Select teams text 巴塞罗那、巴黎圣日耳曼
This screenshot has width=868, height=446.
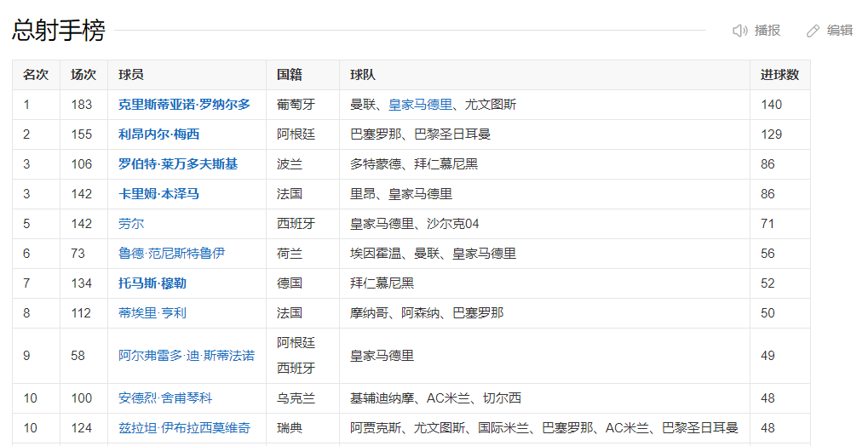[420, 134]
